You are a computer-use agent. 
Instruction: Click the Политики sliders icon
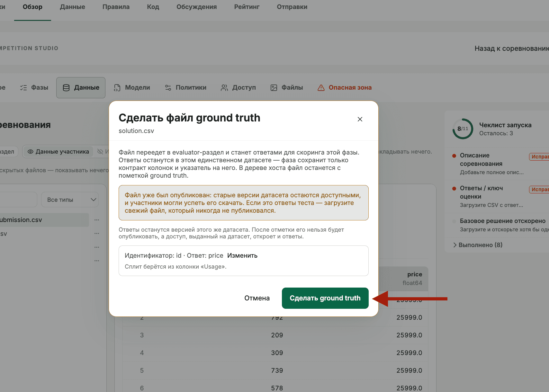pos(168,88)
